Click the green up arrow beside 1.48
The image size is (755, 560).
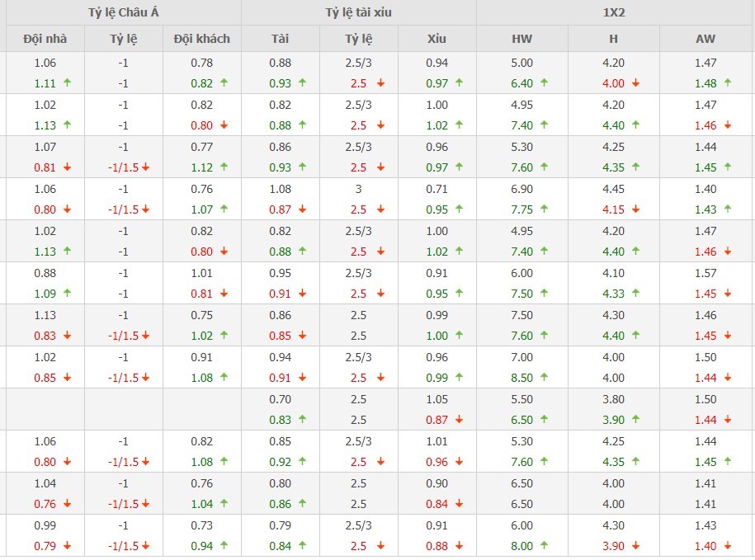pyautogui.click(x=727, y=83)
